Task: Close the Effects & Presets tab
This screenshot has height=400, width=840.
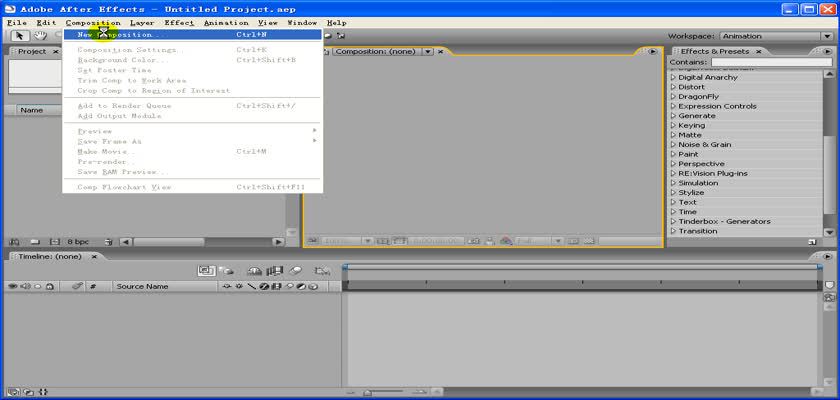Action: coord(759,51)
